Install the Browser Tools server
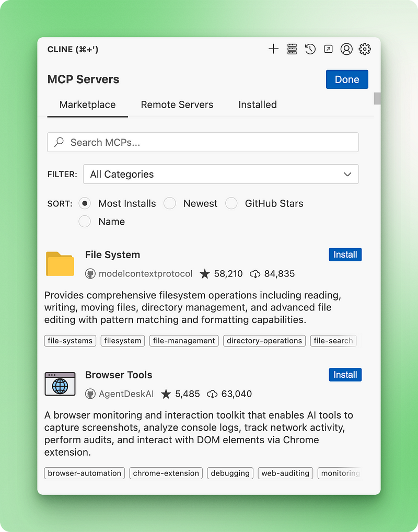The image size is (418, 532). pos(345,375)
